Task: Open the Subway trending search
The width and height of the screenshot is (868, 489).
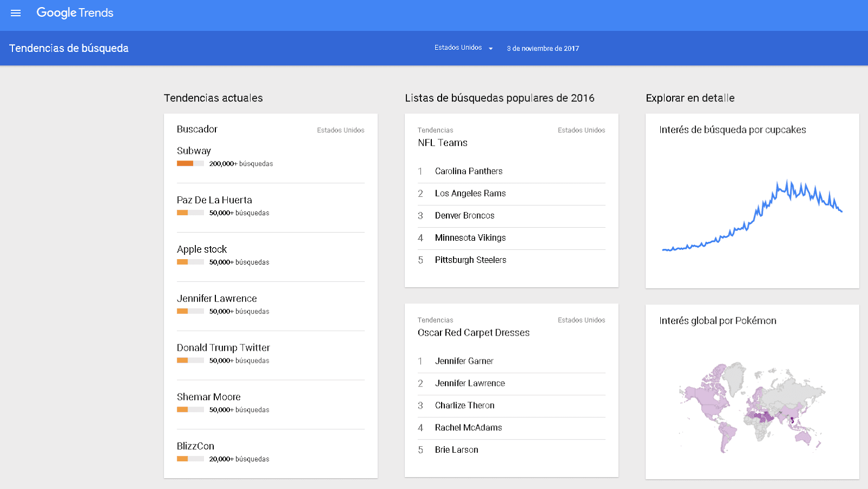Action: coord(194,151)
